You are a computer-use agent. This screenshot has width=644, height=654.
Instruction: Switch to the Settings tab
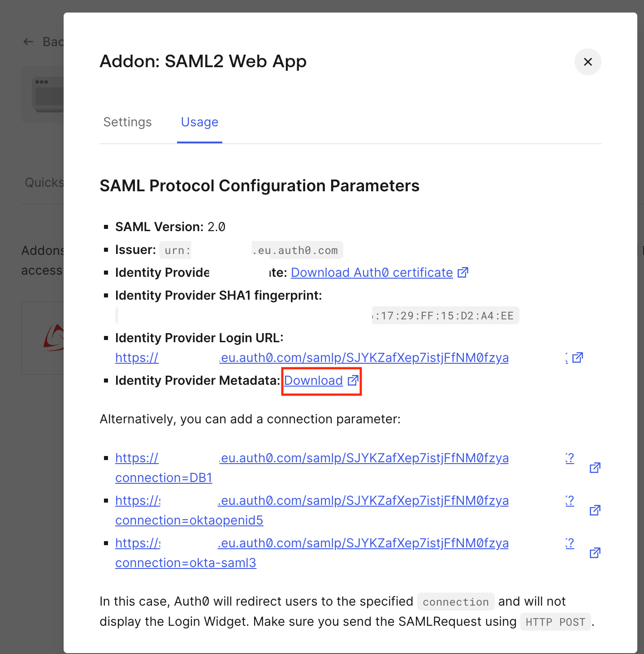click(127, 122)
